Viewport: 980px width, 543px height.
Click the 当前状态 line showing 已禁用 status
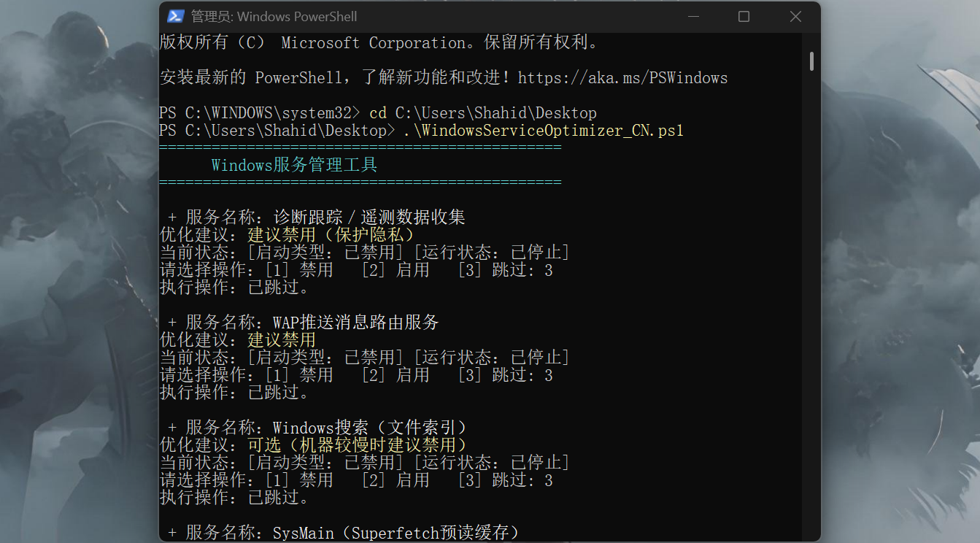[364, 252]
